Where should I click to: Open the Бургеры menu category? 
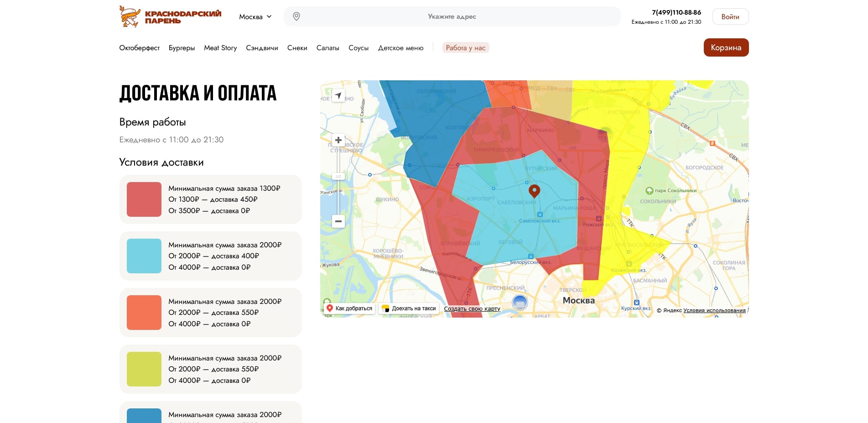coord(182,48)
